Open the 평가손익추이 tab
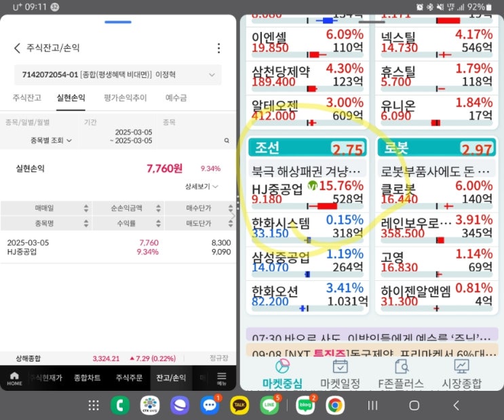The height and width of the screenshot is (420, 504). pos(125,98)
